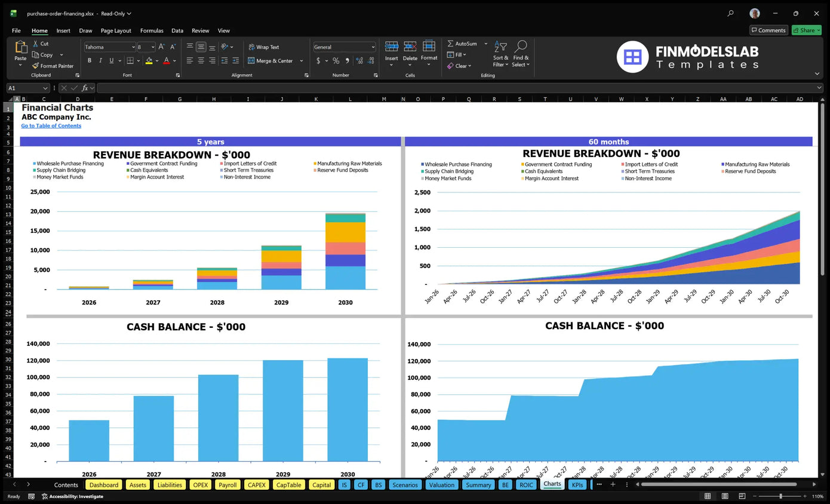This screenshot has height=504, width=830.
Task: Click the Sort & Filter icon
Action: click(500, 47)
